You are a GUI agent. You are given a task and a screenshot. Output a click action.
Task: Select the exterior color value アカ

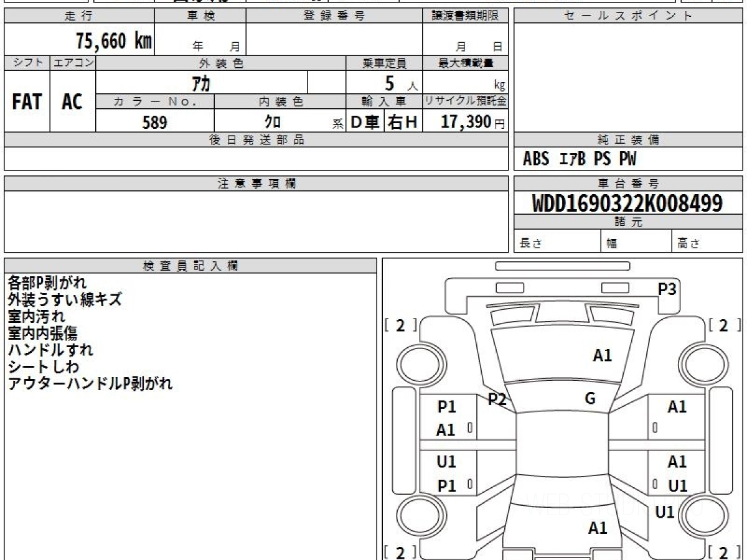pyautogui.click(x=200, y=83)
